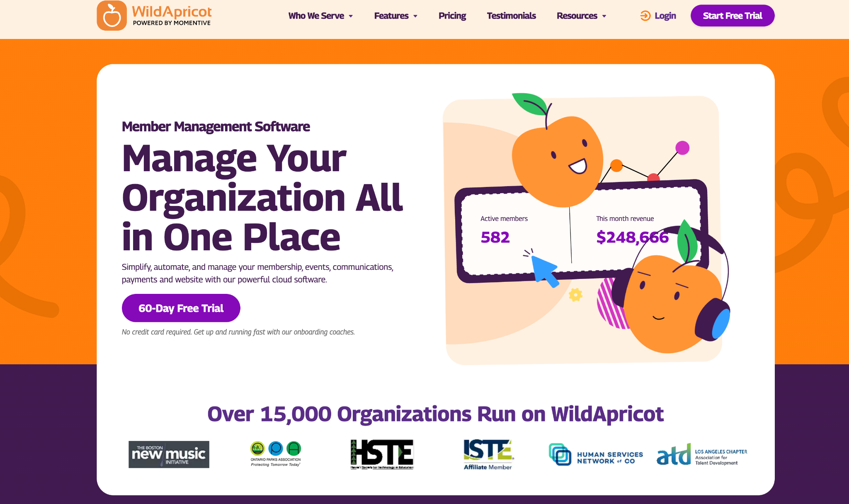This screenshot has height=504, width=849.
Task: Click the orange chart node dot
Action: pyautogui.click(x=616, y=165)
